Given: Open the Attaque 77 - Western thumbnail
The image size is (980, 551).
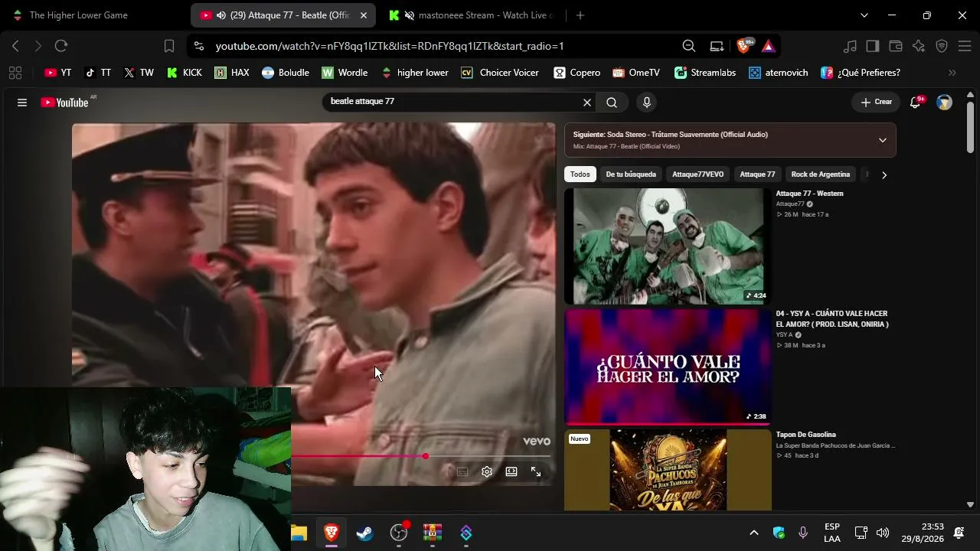Looking at the screenshot, I should pos(668,246).
